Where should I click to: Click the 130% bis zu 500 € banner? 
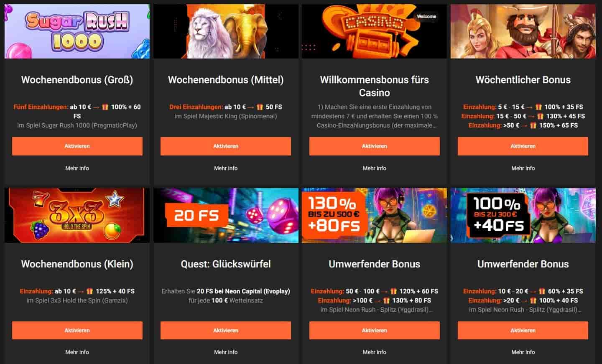pyautogui.click(x=374, y=215)
